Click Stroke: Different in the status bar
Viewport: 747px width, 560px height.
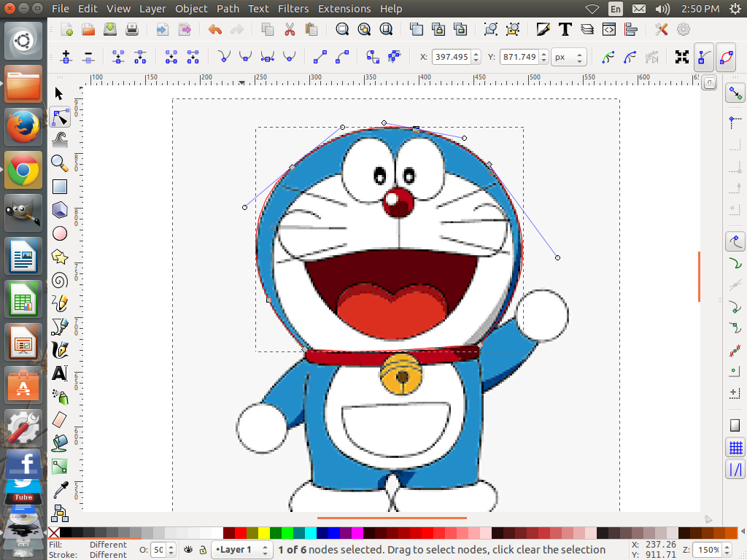point(107,554)
